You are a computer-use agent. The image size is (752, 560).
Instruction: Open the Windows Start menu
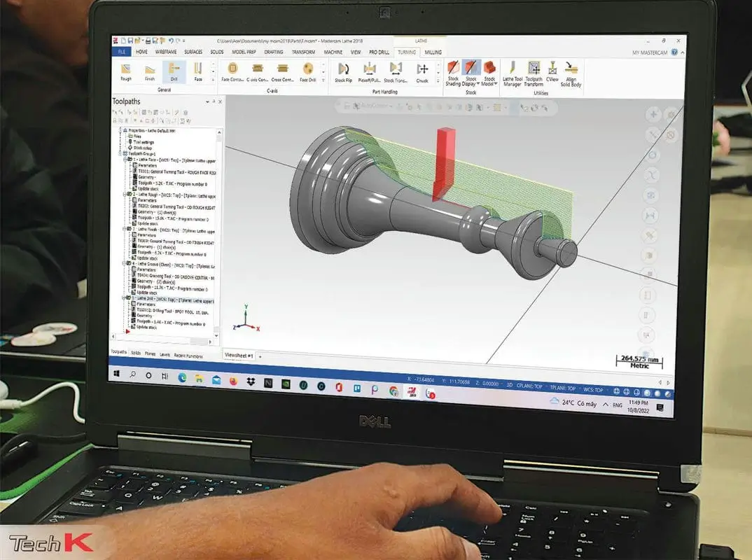pyautogui.click(x=116, y=373)
